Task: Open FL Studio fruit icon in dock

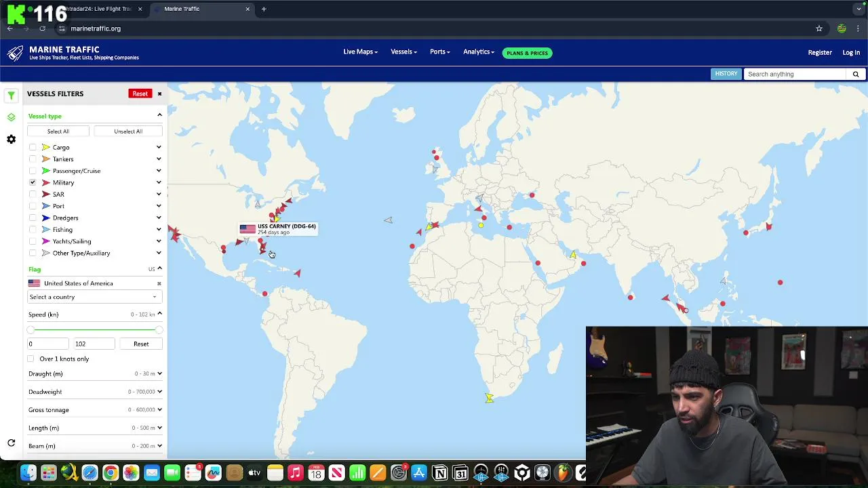Action: coord(564,472)
